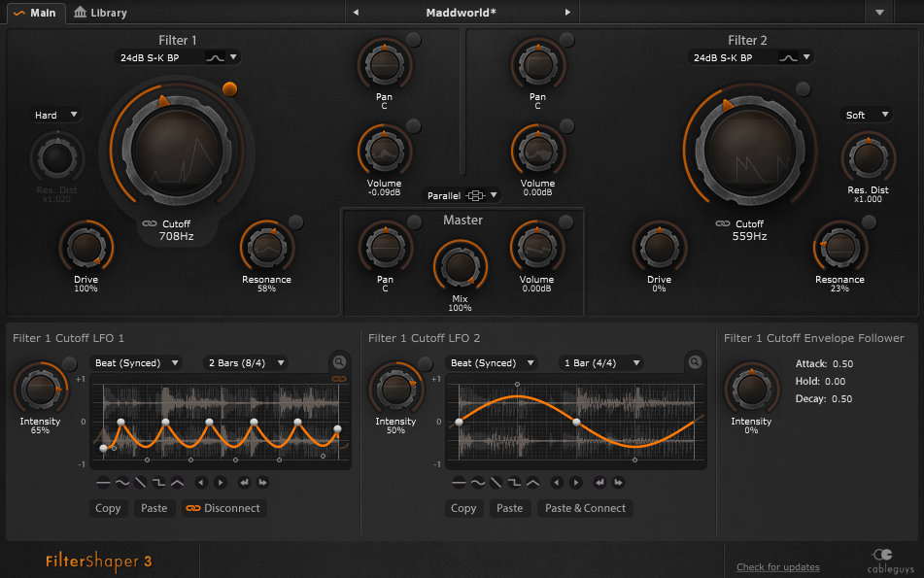Select square wave preset in LFO 1
The width and height of the screenshot is (924, 578).
pos(158,483)
